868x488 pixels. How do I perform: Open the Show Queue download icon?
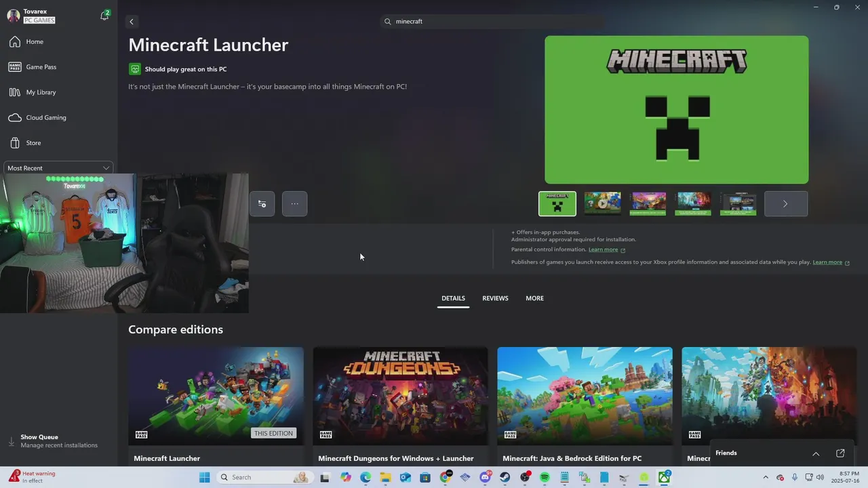coord(11,441)
